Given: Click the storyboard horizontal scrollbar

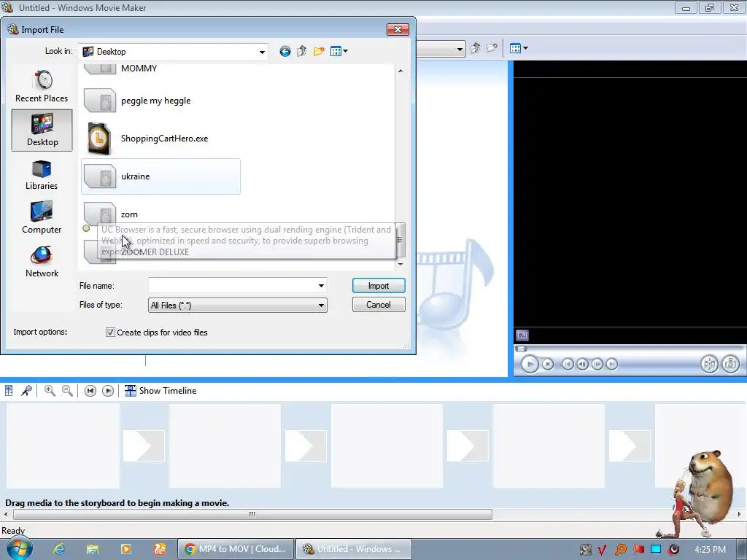Looking at the screenshot, I should coord(252,514).
